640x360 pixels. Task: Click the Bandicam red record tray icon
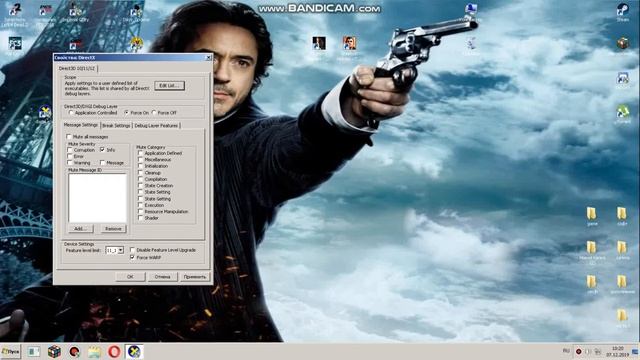(578, 351)
